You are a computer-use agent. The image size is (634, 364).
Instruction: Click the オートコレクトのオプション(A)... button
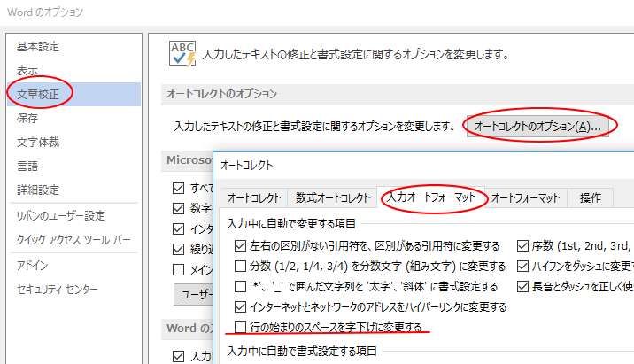(x=537, y=127)
